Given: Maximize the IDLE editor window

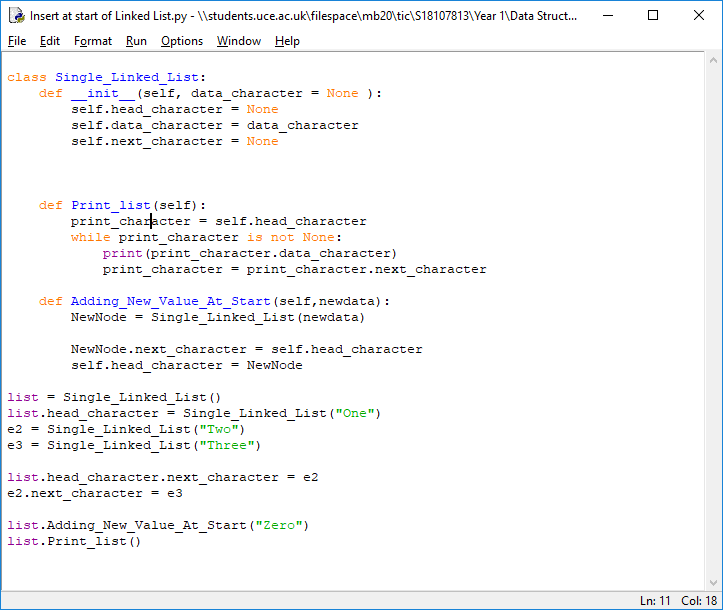Looking at the screenshot, I should click(653, 16).
